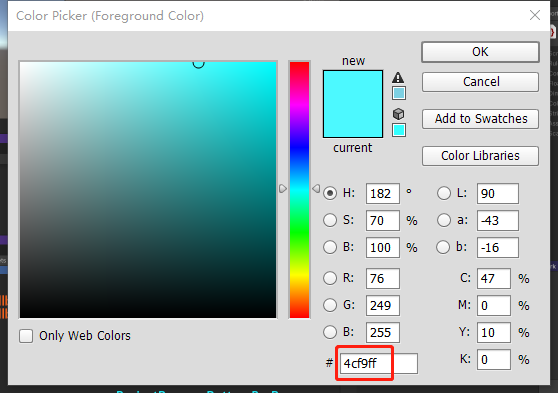
Task: Click the K black percent field
Action: click(494, 360)
